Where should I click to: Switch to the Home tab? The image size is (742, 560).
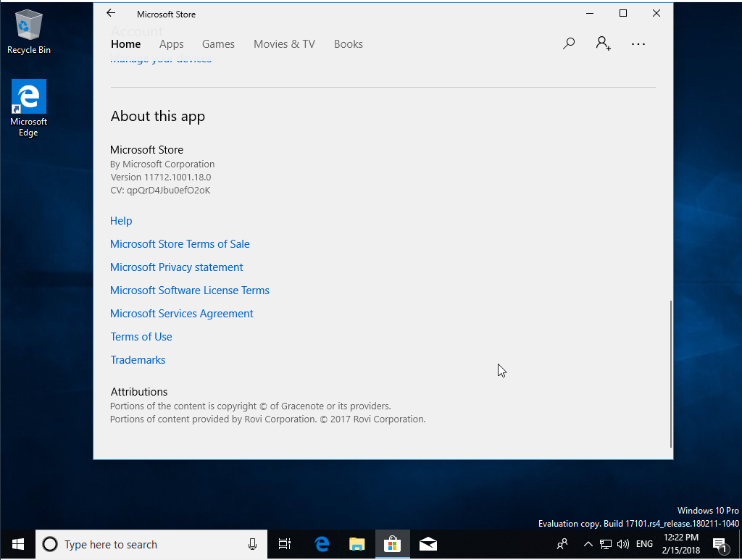(x=125, y=44)
